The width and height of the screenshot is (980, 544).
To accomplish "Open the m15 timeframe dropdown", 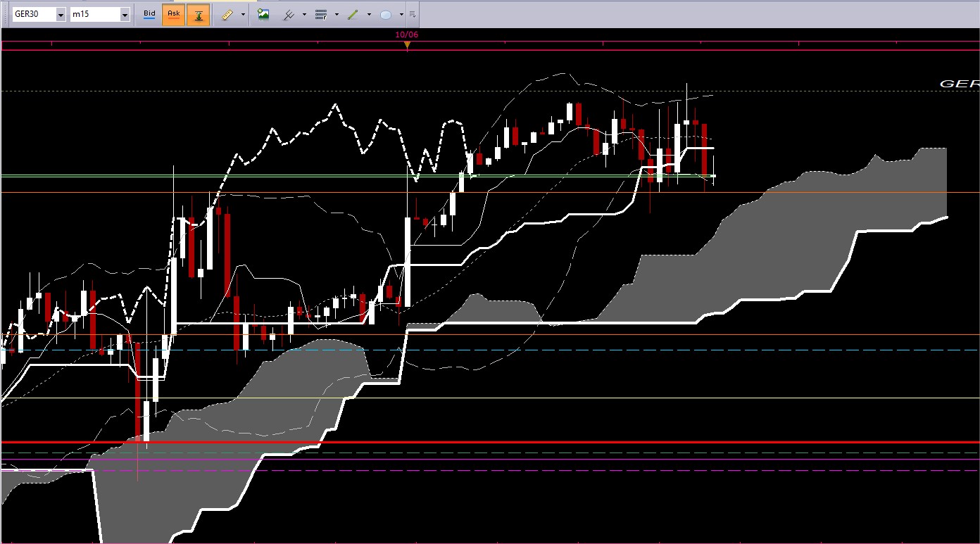I will [125, 15].
